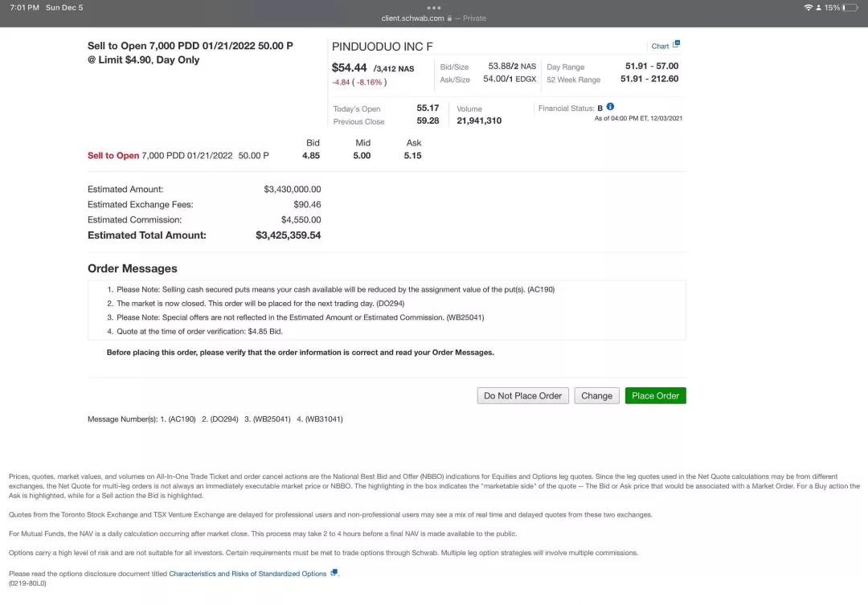The height and width of the screenshot is (605, 868).
Task: Click the Change button
Action: coord(596,396)
